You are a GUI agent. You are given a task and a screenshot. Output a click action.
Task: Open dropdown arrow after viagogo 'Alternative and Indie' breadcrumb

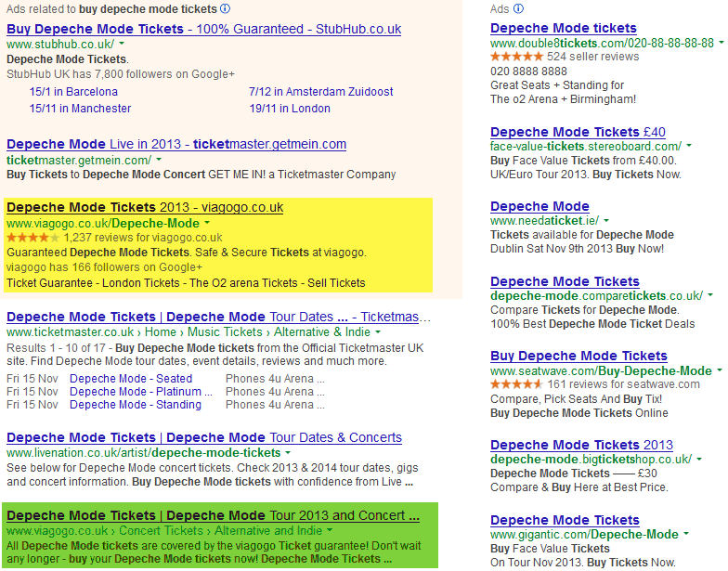[x=330, y=530]
